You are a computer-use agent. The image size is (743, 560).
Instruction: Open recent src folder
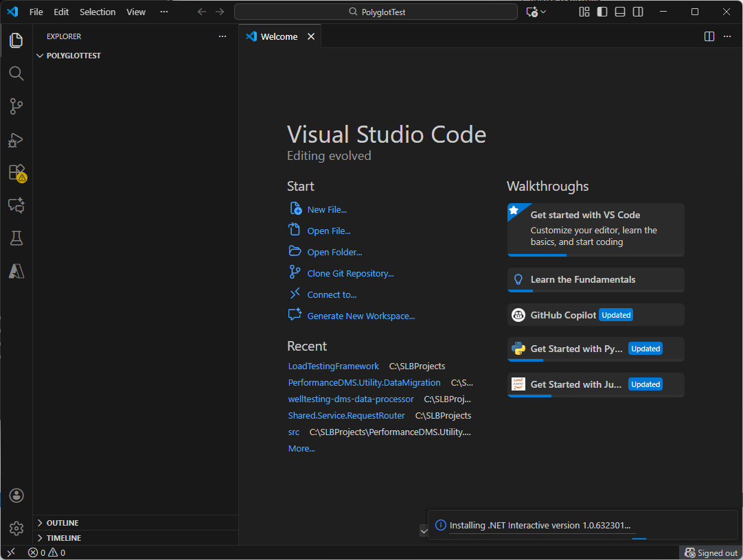coord(294,432)
